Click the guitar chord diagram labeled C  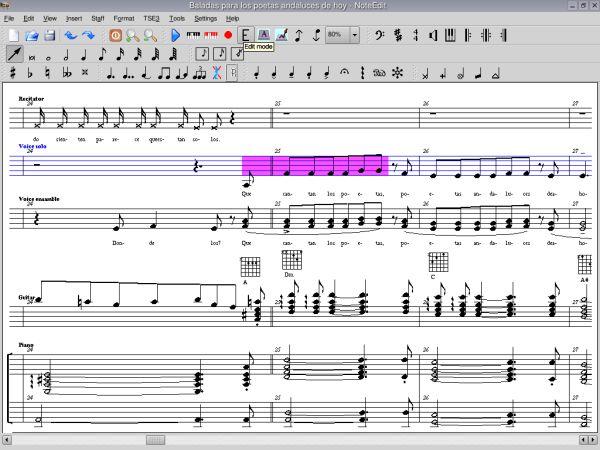438,262
